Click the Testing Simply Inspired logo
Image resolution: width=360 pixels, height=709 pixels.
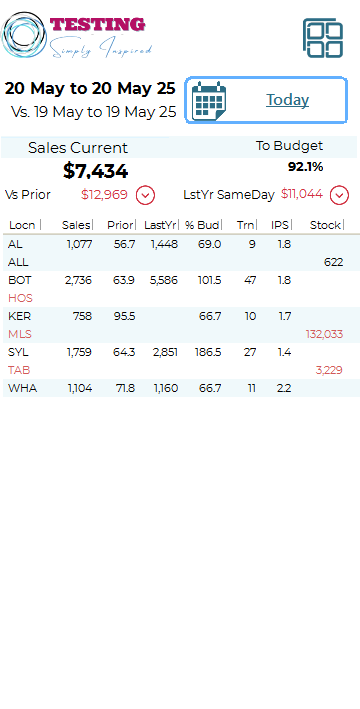coord(77,36)
